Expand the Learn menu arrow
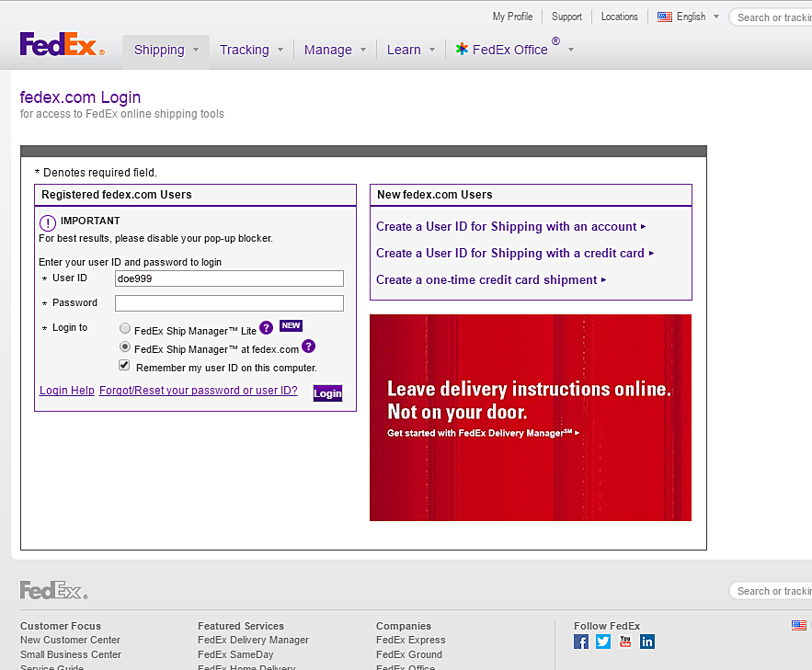The width and height of the screenshot is (812, 670). 432,50
